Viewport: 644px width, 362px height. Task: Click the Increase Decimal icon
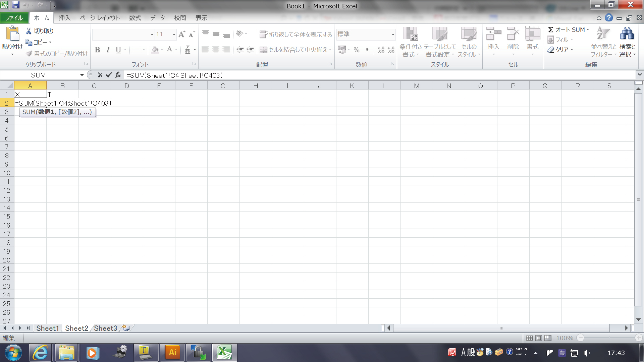(381, 50)
